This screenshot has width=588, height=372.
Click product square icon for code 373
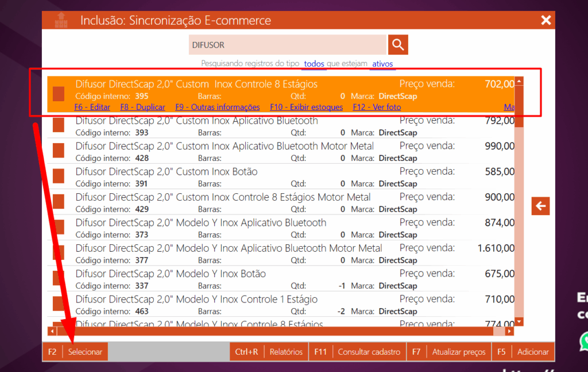(x=59, y=227)
